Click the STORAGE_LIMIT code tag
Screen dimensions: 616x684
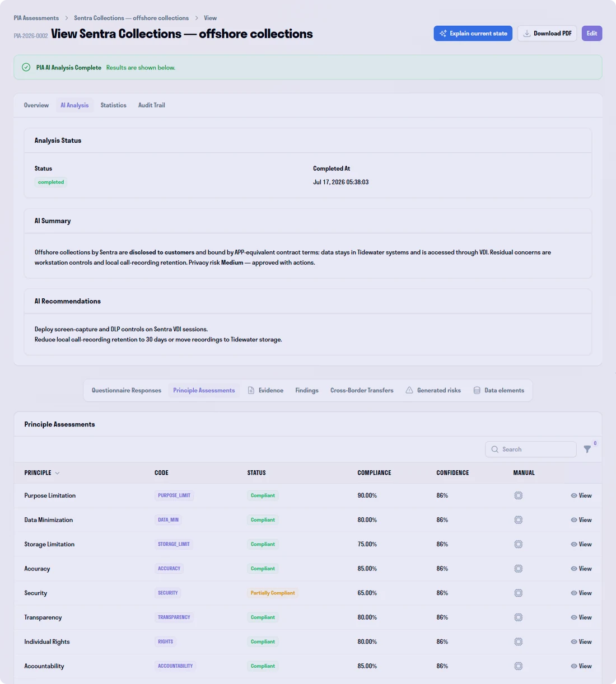pos(174,544)
